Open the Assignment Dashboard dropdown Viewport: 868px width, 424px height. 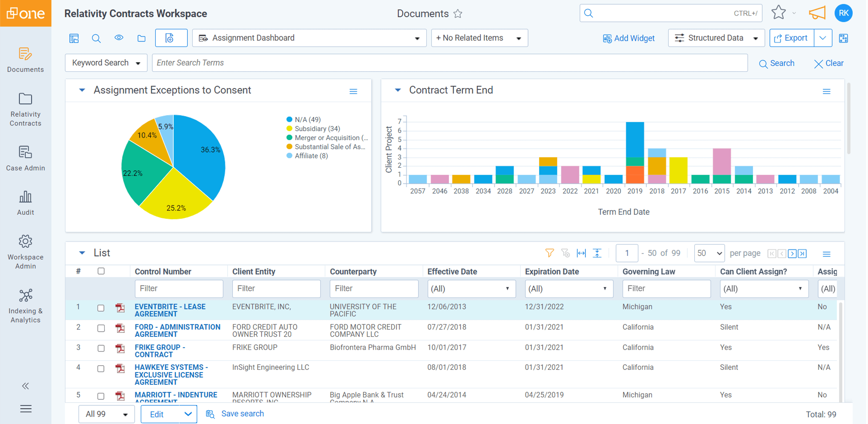[417, 38]
